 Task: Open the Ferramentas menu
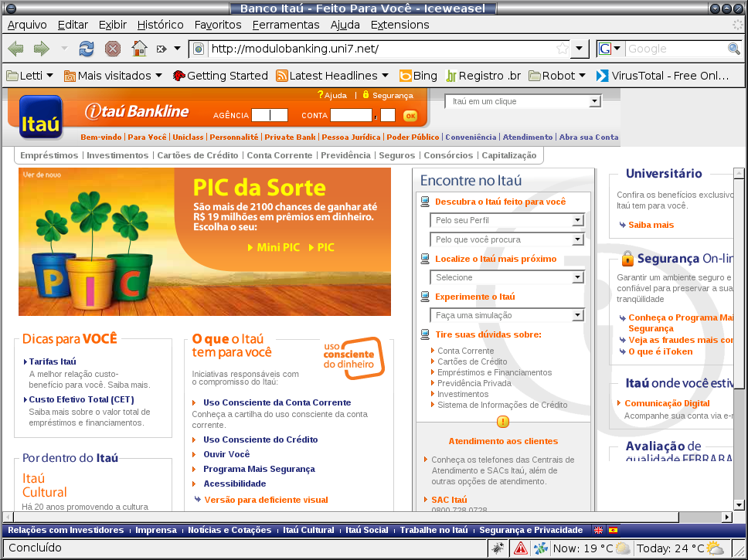[286, 25]
